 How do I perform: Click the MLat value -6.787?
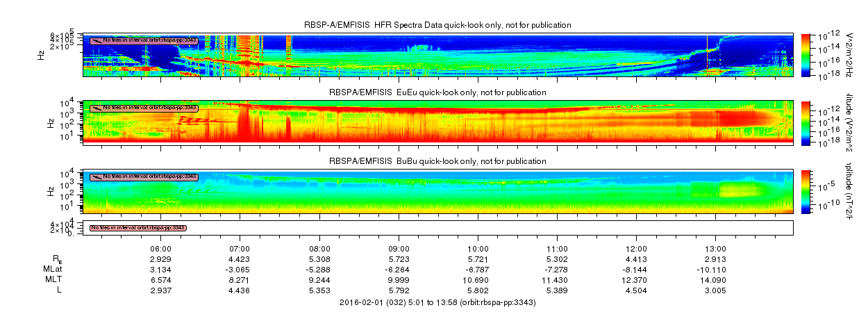pos(478,268)
